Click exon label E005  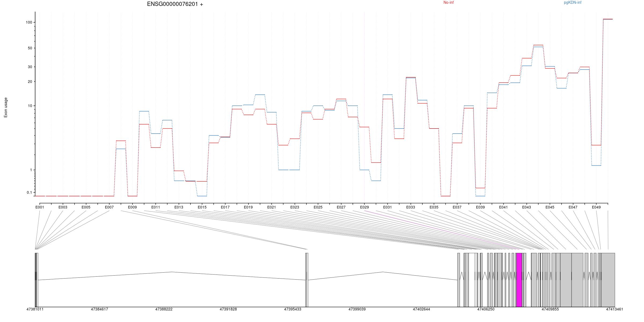point(86,207)
